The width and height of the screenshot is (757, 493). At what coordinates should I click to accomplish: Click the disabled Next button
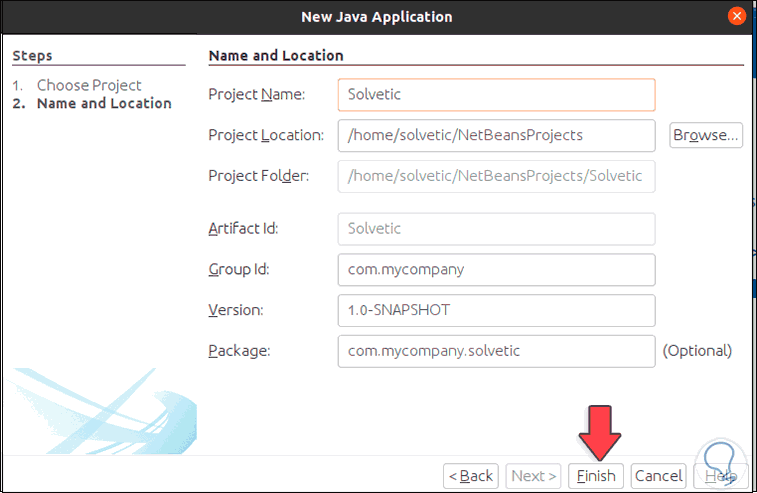coord(534,476)
